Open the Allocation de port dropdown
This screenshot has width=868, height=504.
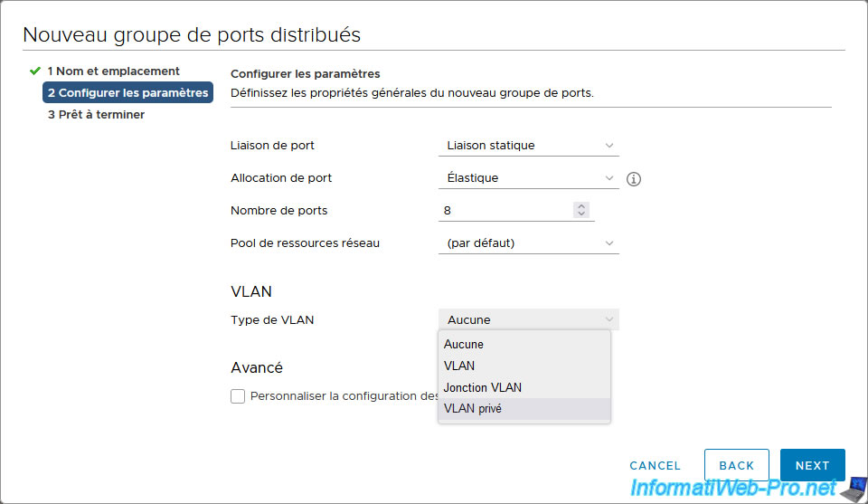(529, 177)
